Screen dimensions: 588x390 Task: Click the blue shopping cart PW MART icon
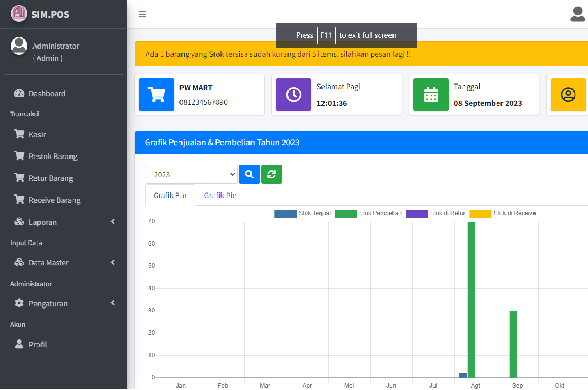156,94
